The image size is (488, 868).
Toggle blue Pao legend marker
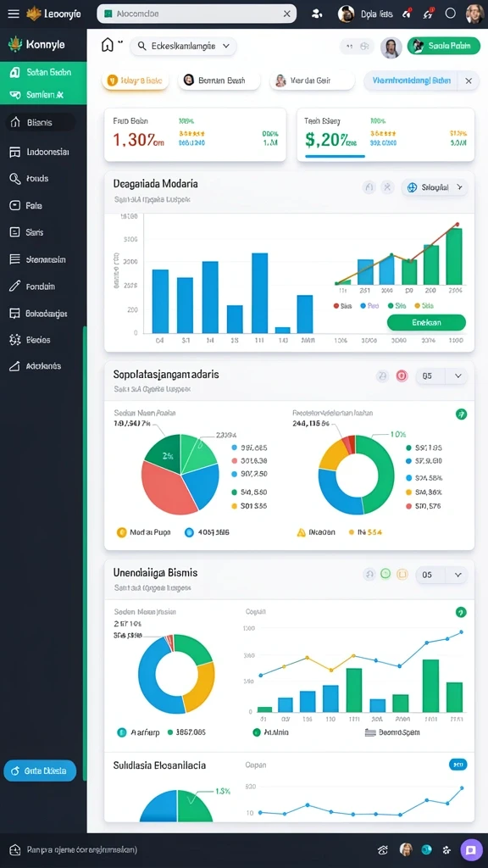click(x=363, y=305)
